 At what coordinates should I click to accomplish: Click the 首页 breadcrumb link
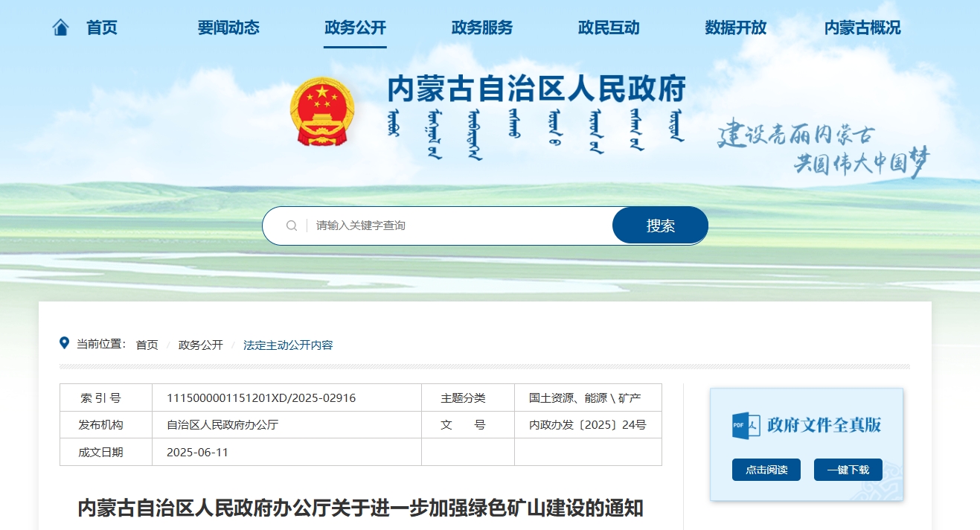click(x=147, y=345)
